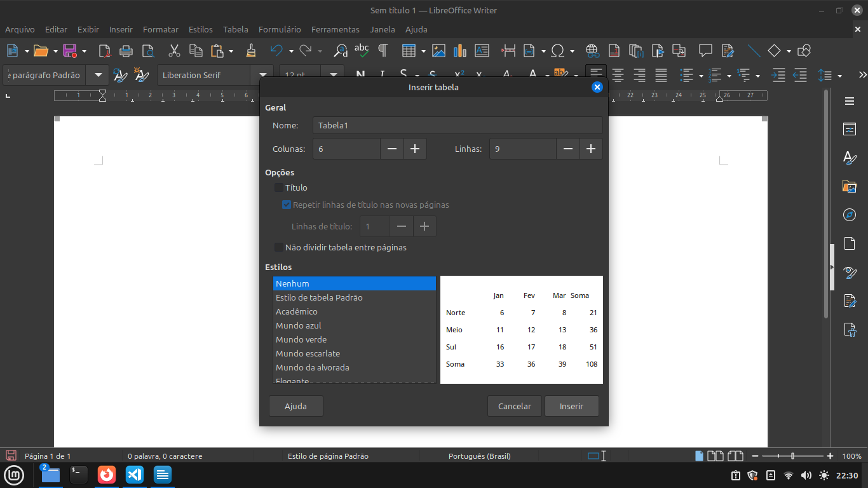Insert an image from the toolbar
Image resolution: width=868 pixels, height=488 pixels.
[438, 51]
